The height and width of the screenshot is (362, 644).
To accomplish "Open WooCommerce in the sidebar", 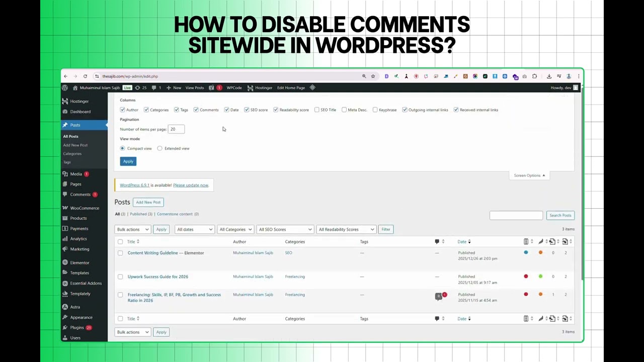I will tap(85, 208).
